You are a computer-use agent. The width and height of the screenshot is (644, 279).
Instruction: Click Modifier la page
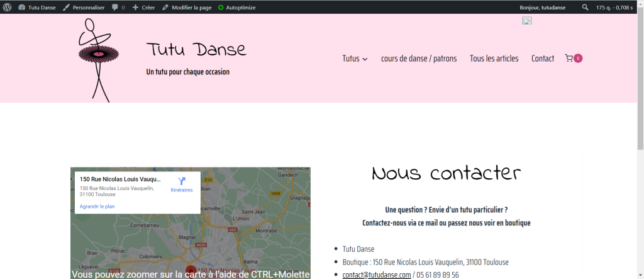click(187, 8)
